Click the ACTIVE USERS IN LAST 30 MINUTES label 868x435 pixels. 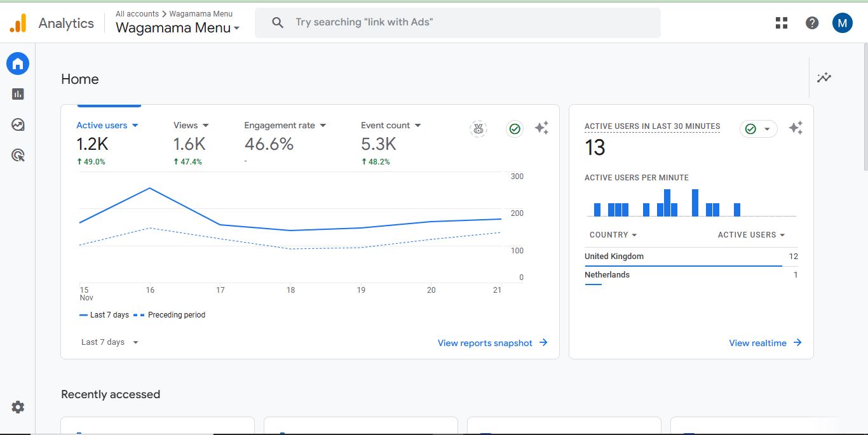[x=653, y=126]
